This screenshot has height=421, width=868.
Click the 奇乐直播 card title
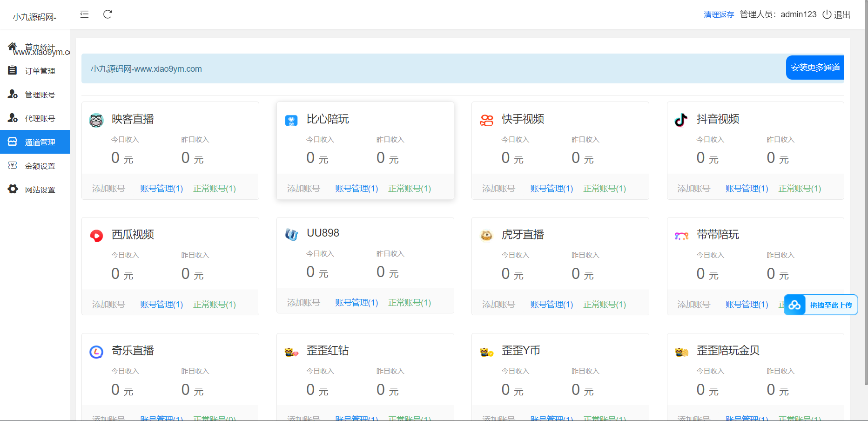click(x=133, y=351)
